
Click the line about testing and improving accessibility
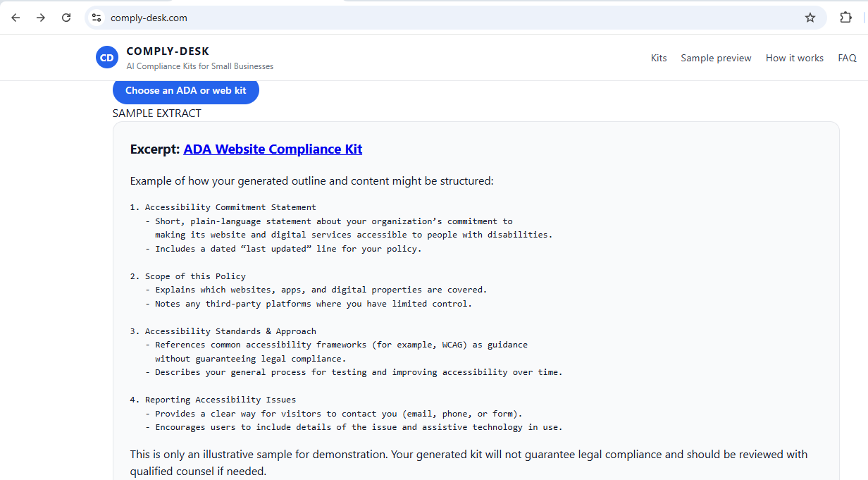click(x=354, y=372)
